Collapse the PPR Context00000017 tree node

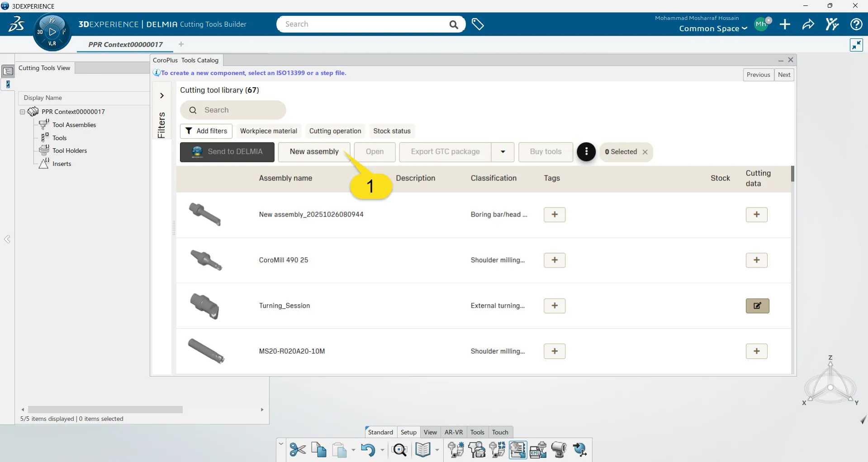click(22, 112)
